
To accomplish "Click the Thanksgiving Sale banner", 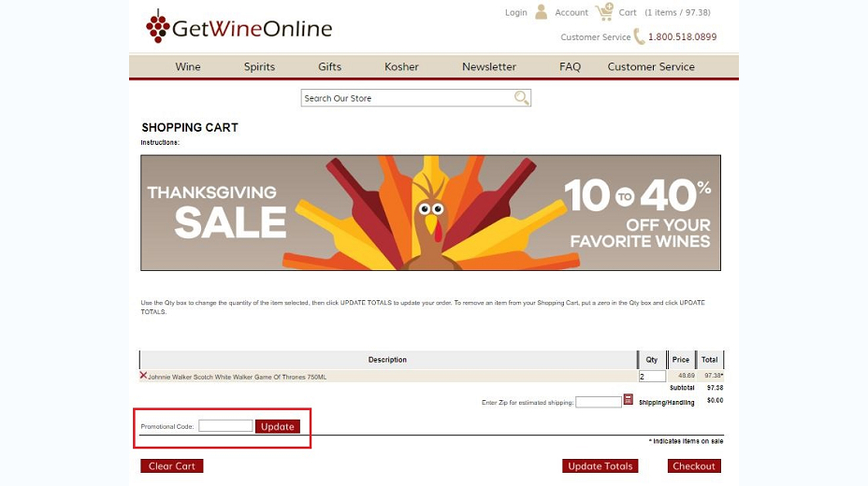I will pyautogui.click(x=430, y=213).
